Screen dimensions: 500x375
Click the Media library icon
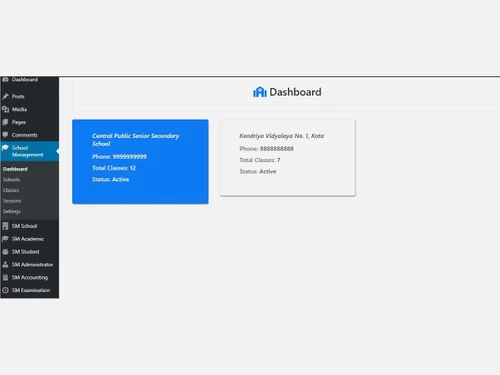[x=5, y=109]
